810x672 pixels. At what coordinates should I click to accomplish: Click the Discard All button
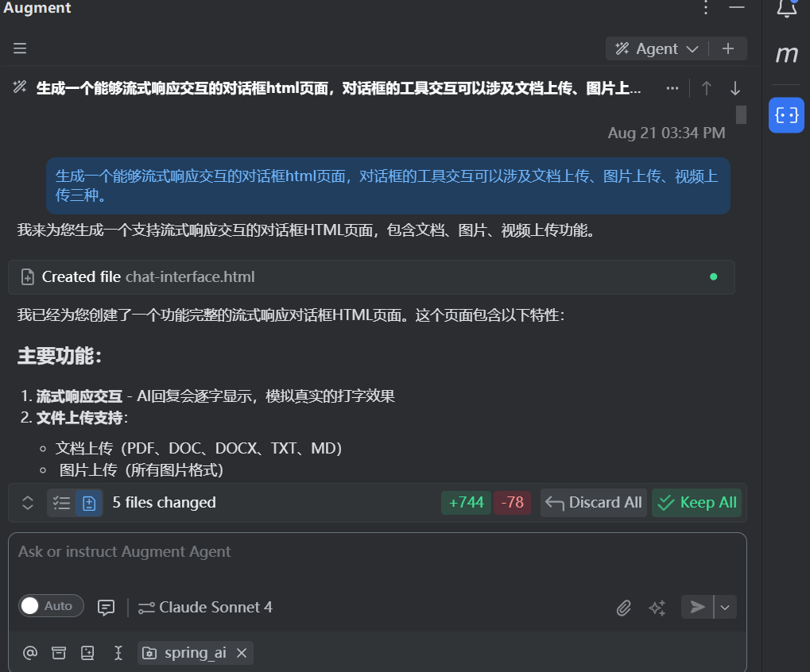(593, 502)
